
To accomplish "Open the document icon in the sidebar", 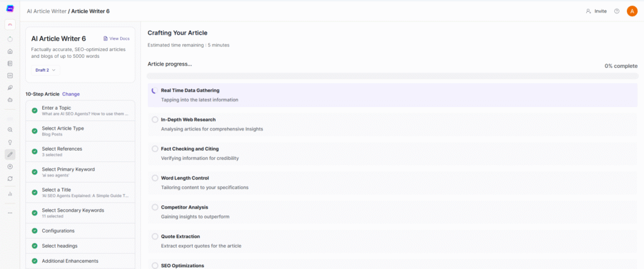I will coord(10,64).
